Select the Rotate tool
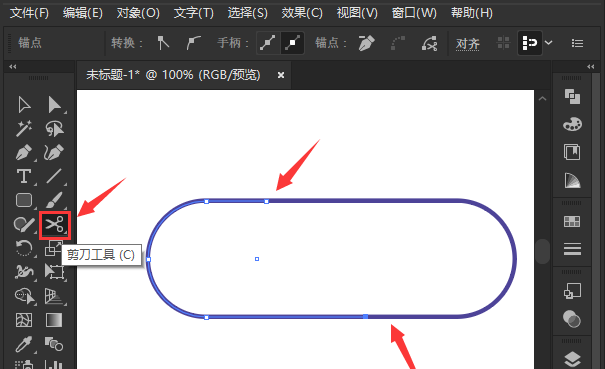 [24, 248]
